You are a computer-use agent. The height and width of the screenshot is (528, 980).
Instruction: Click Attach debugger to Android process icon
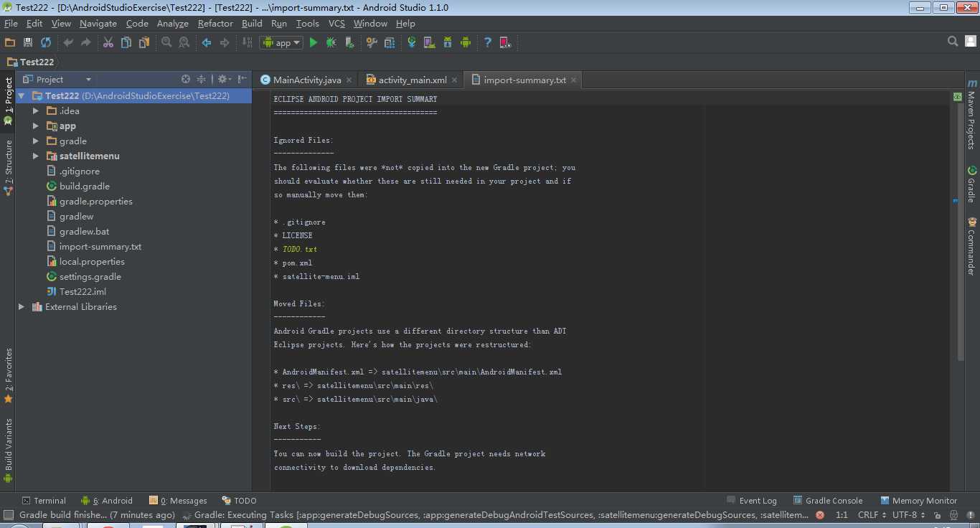(x=349, y=42)
